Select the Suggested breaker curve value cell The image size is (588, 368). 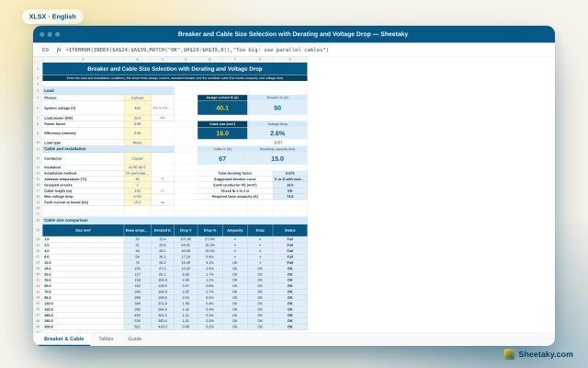290,179
